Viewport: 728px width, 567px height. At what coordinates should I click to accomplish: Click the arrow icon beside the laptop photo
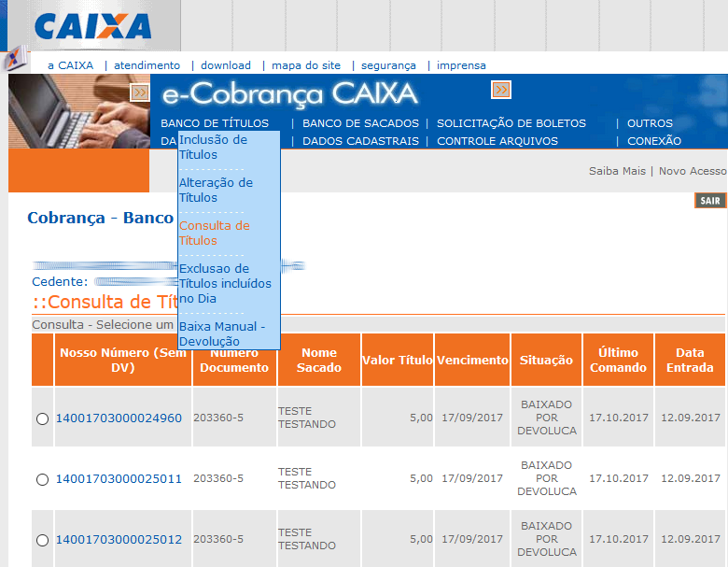tap(140, 92)
